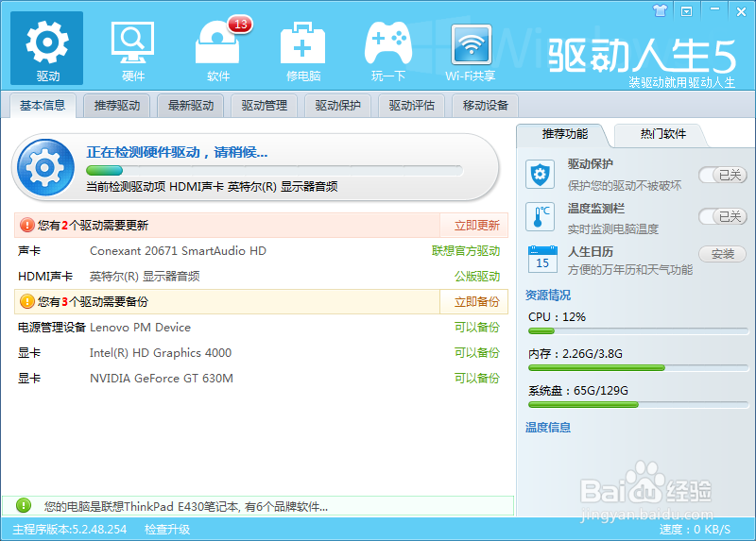756x541 pixels.
Task: Switch to the 基本信息 tab
Action: click(x=43, y=106)
